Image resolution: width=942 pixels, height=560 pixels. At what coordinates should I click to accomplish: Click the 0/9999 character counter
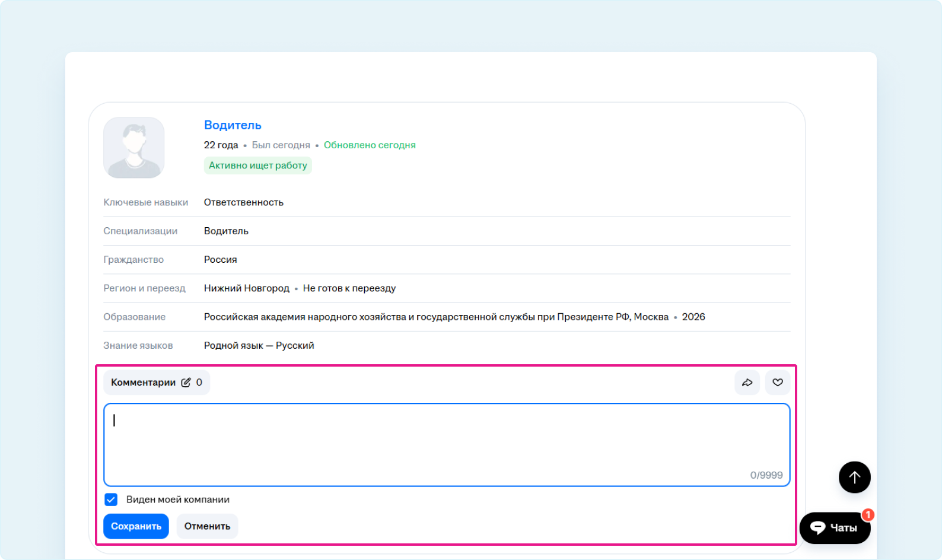click(766, 475)
